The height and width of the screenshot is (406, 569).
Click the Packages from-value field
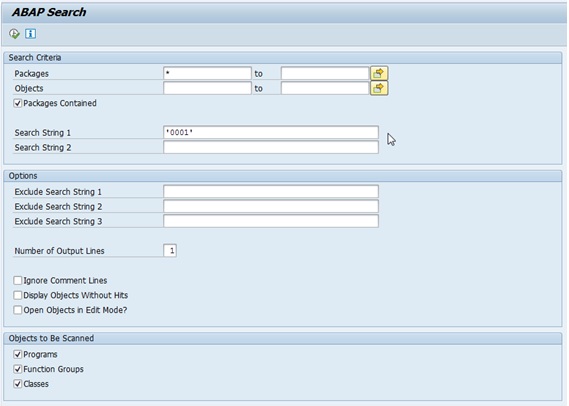coord(207,73)
